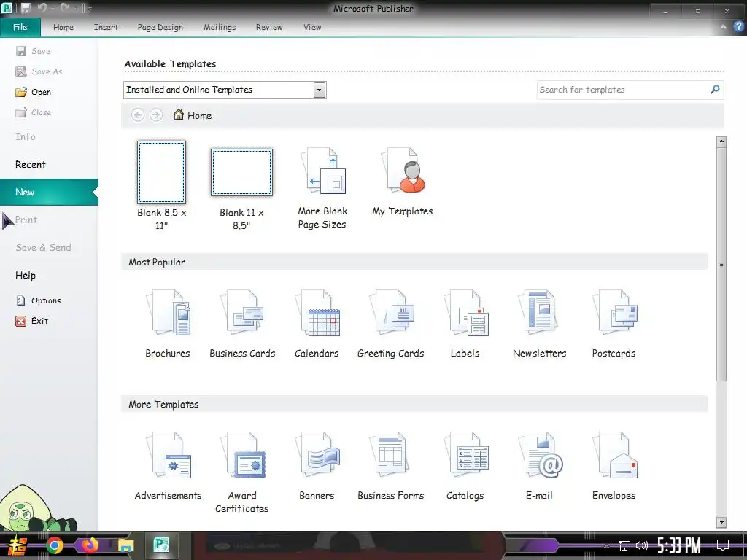Select Print in the backstage sidebar
The image size is (747, 560).
point(26,219)
